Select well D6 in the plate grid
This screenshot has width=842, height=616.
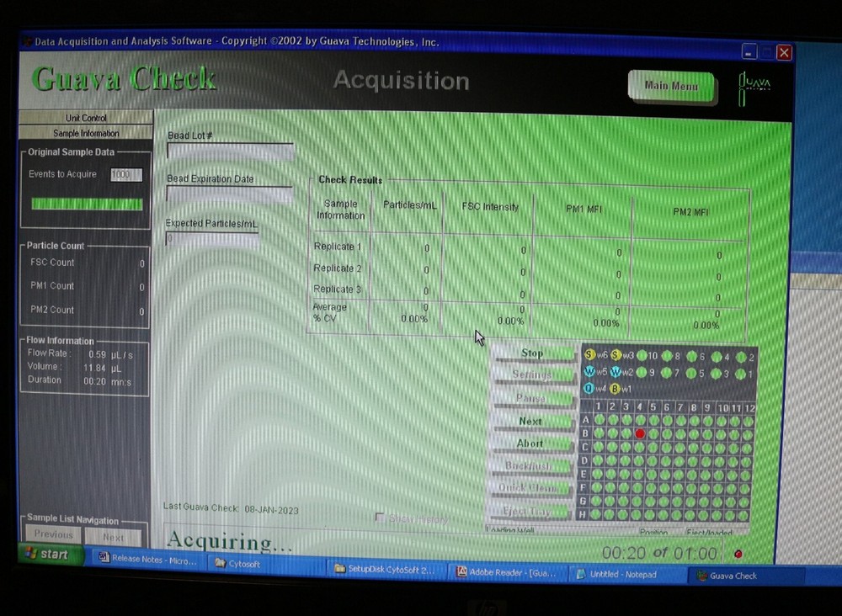click(x=665, y=461)
